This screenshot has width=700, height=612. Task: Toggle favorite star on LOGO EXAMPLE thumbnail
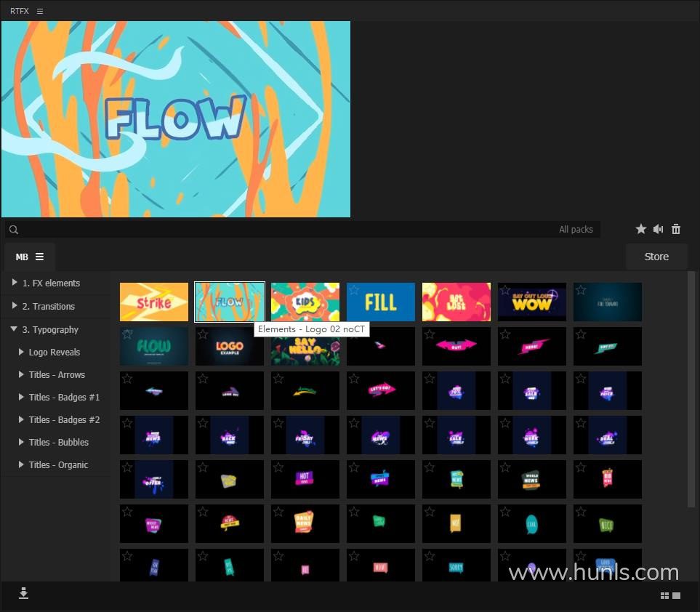coord(203,334)
